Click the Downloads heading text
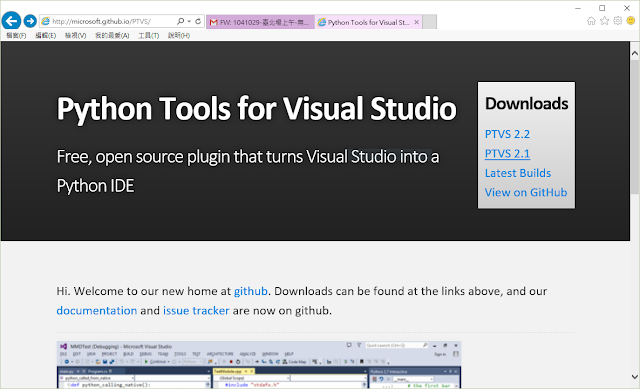Image resolution: width=640 pixels, height=389 pixels. click(x=527, y=104)
